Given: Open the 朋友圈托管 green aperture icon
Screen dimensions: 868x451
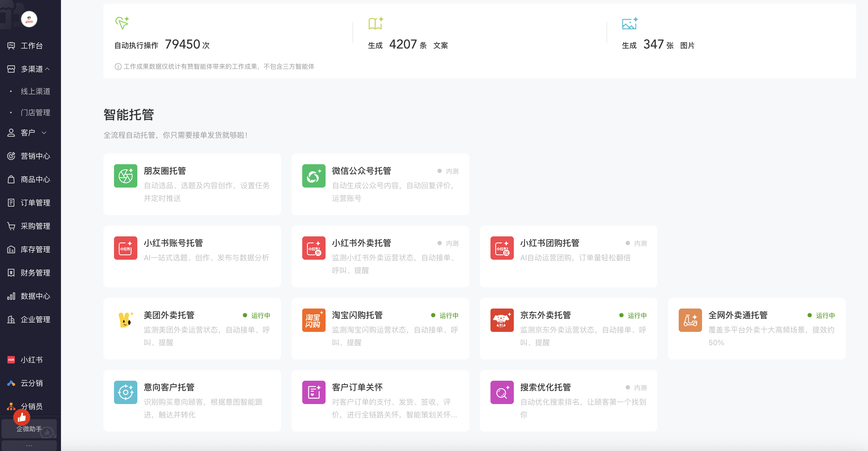Looking at the screenshot, I should click(x=125, y=176).
